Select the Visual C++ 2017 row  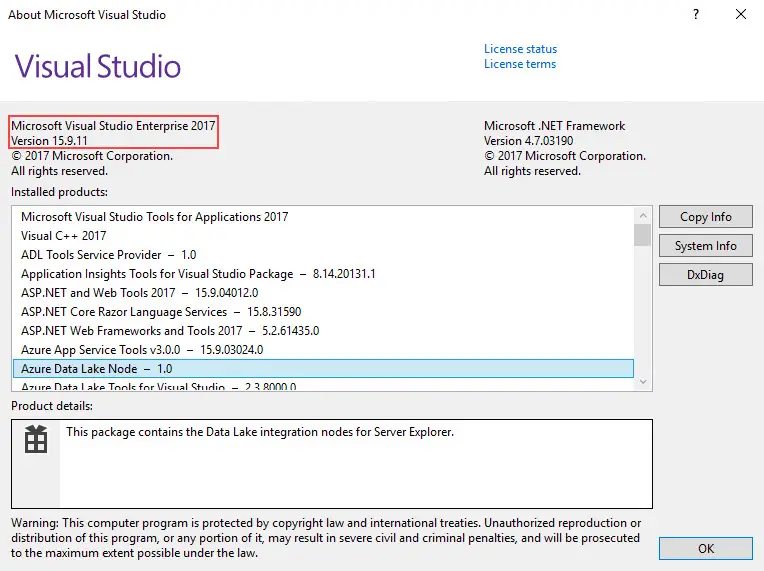(324, 236)
